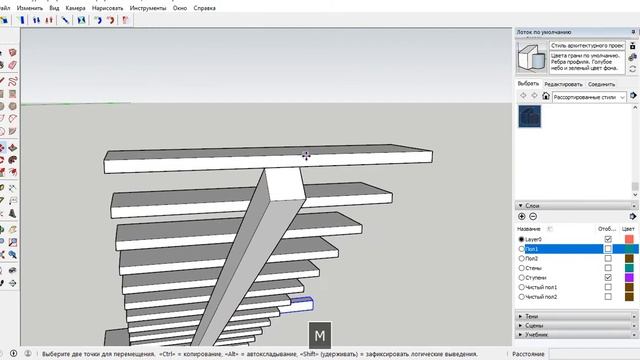
Task: Select the 2-Point Arc tool
Action: [x=13, y=119]
